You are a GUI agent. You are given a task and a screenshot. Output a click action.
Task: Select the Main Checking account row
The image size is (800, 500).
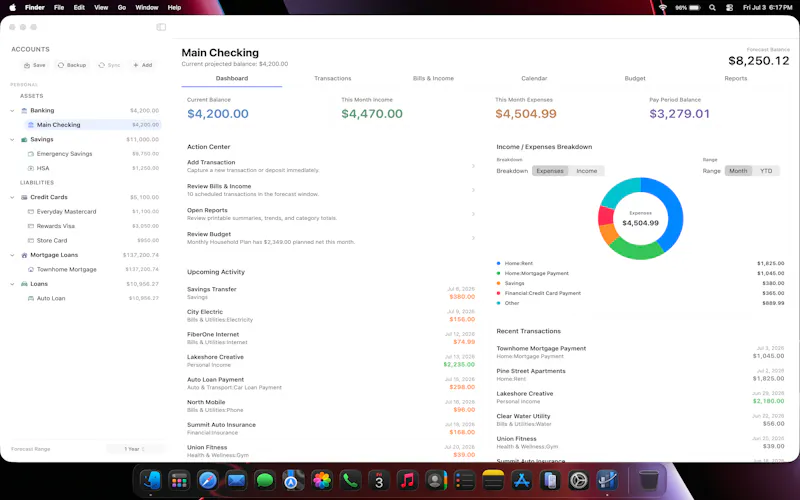tap(92, 125)
